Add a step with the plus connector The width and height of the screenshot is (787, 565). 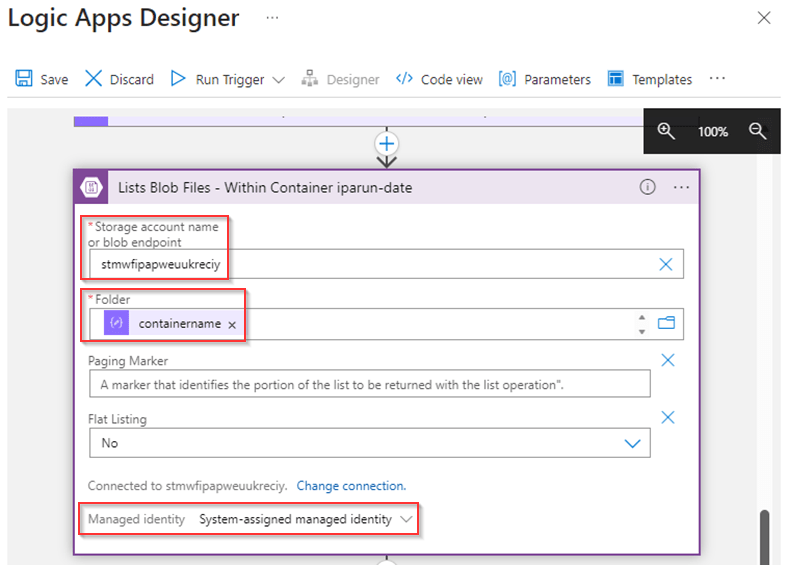[x=386, y=143]
